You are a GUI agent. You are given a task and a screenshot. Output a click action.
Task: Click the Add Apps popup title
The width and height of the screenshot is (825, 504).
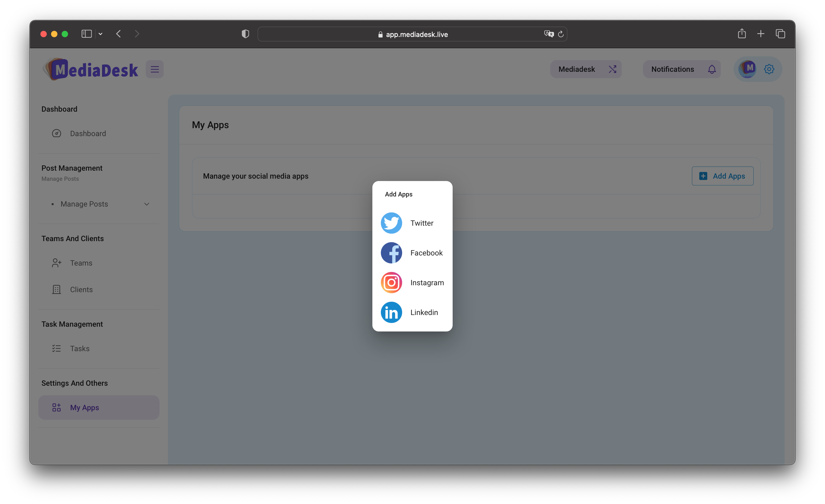point(398,194)
